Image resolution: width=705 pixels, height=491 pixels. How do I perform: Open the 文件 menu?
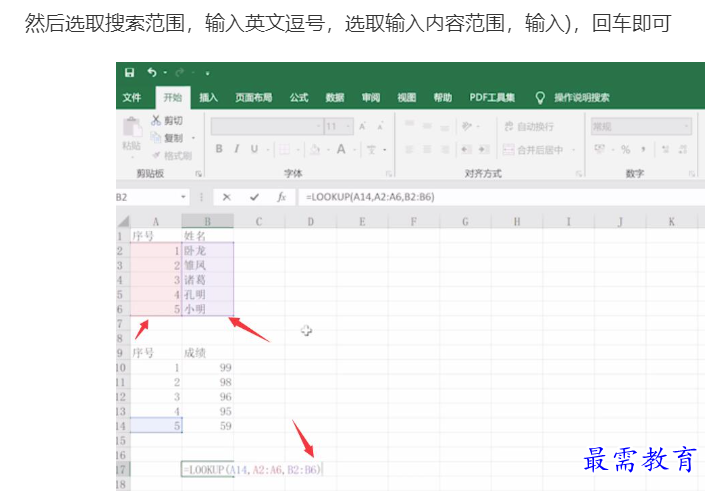132,98
